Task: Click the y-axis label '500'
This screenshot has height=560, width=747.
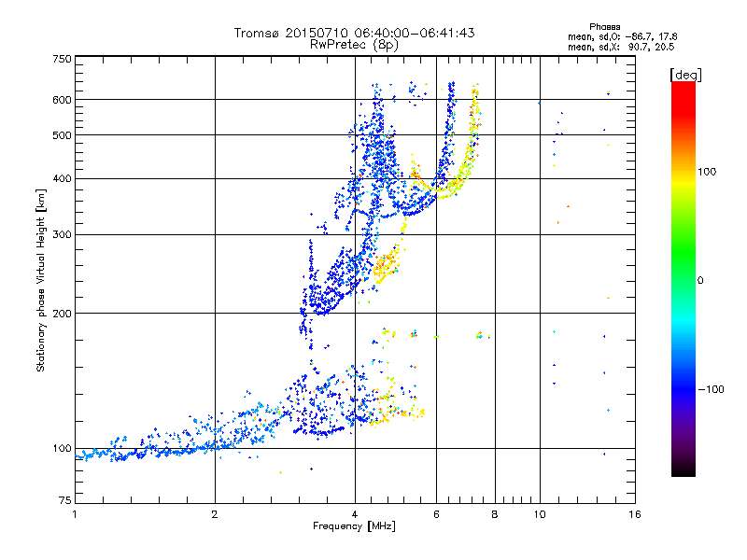Action: [x=62, y=135]
